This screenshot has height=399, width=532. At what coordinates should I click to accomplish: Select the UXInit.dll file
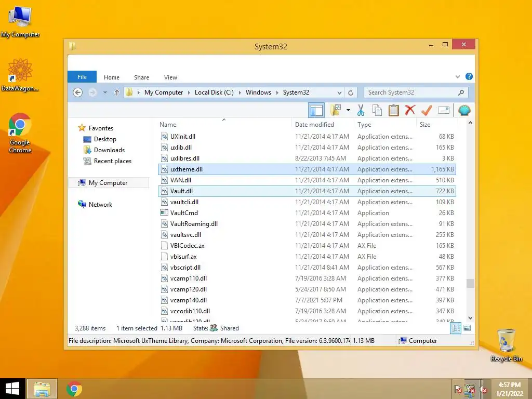307,137
